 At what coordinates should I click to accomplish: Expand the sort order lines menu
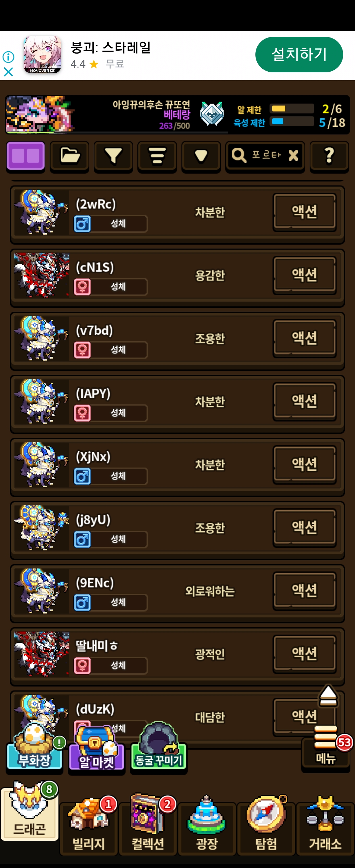pyautogui.click(x=157, y=157)
